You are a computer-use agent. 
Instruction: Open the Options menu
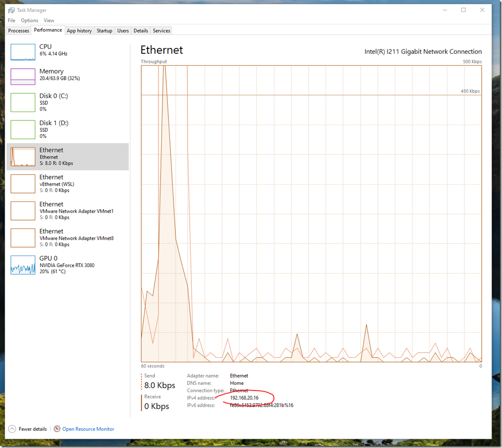click(30, 20)
